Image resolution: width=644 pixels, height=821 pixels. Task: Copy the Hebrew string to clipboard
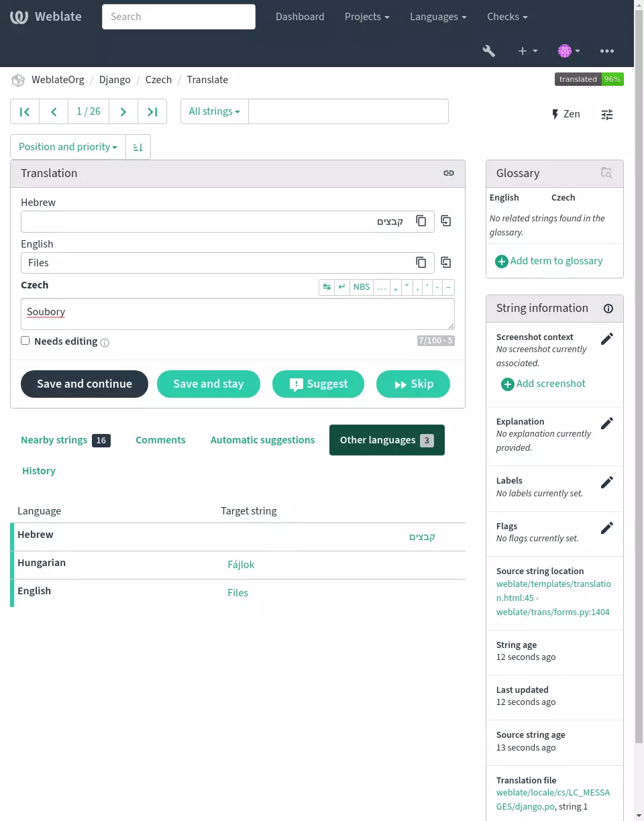(x=421, y=221)
